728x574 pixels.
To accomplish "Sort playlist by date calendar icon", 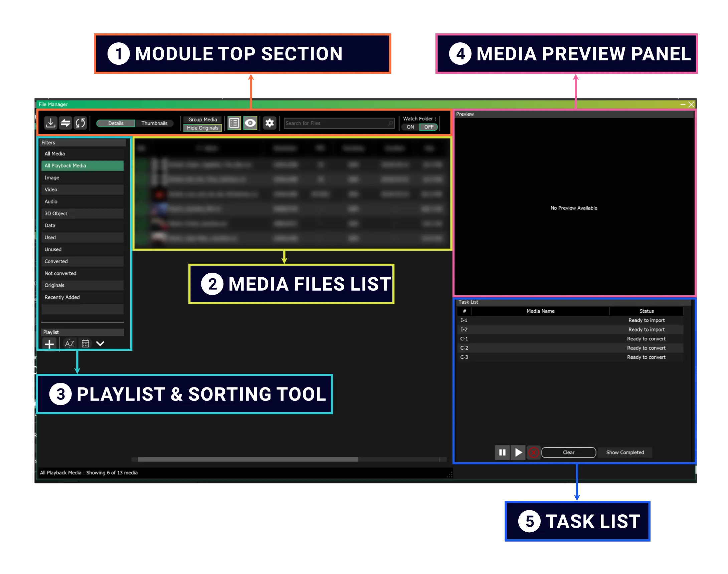I will pos(85,344).
